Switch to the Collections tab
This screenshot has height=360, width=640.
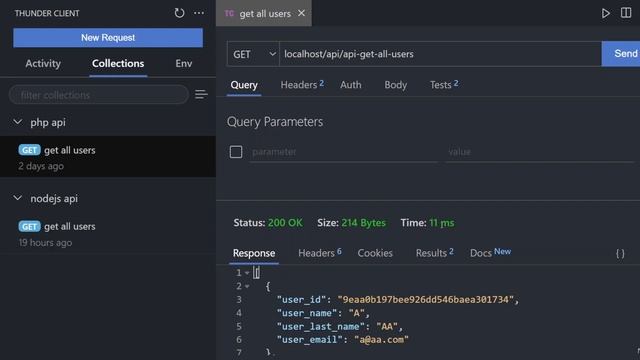click(x=118, y=64)
